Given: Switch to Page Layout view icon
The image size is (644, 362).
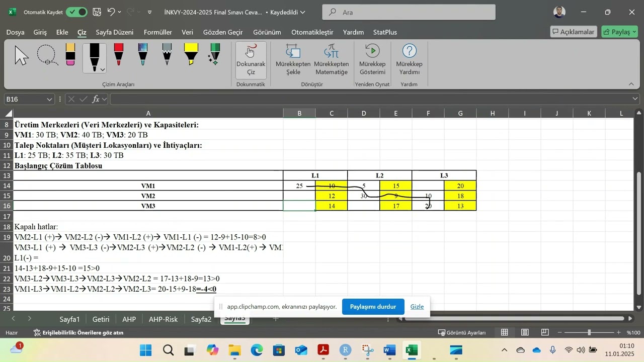Looking at the screenshot, I should [525, 332].
